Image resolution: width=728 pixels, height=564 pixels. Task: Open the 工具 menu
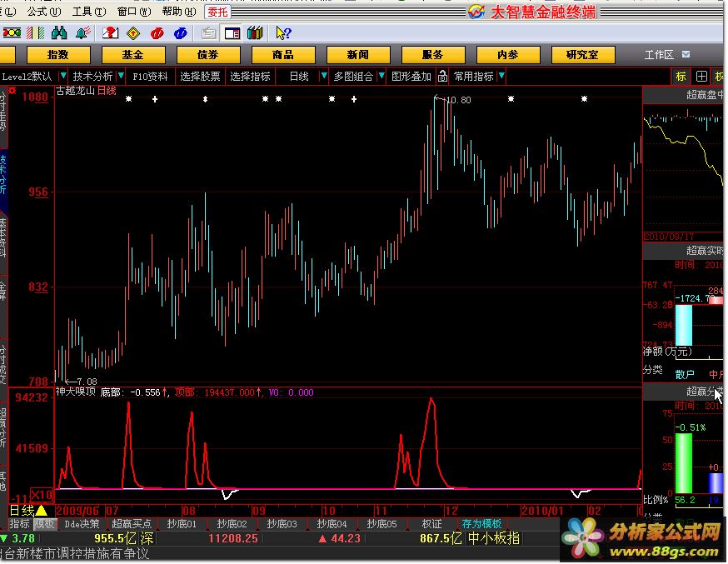click(89, 11)
